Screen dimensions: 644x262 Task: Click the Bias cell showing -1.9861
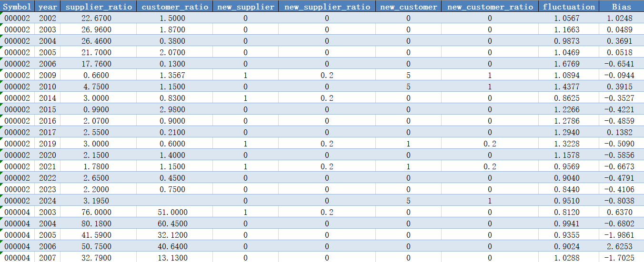pos(621,235)
